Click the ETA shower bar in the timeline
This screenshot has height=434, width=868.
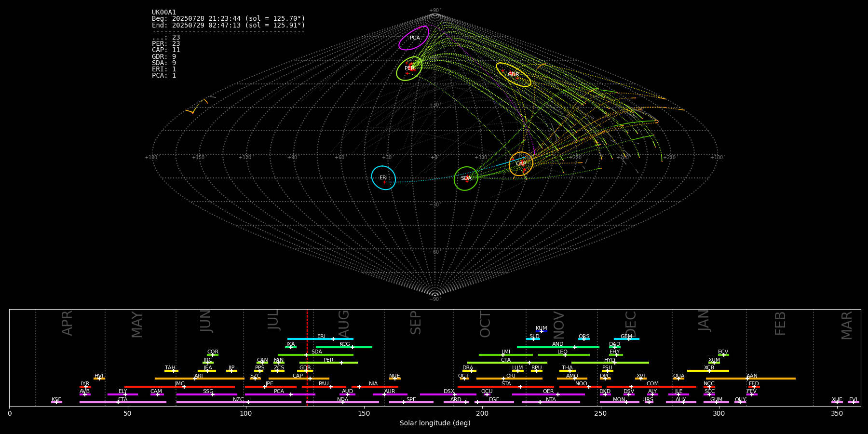(123, 402)
